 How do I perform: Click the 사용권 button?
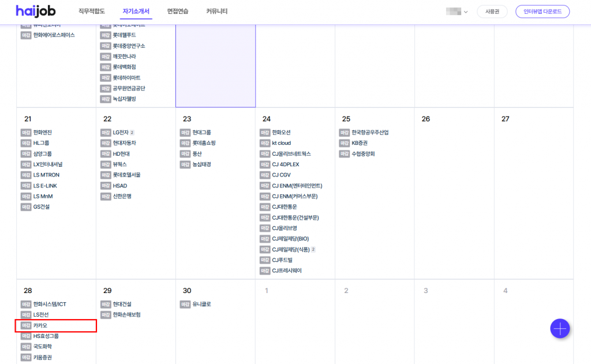492,12
